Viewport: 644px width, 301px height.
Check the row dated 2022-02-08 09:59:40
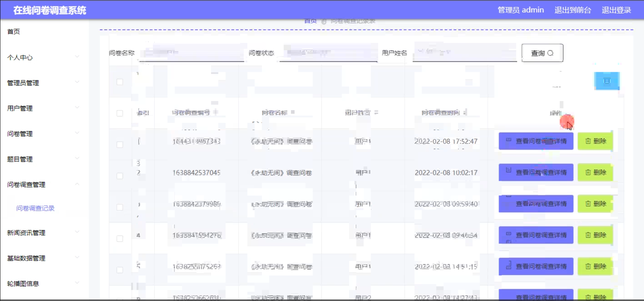[x=120, y=207]
